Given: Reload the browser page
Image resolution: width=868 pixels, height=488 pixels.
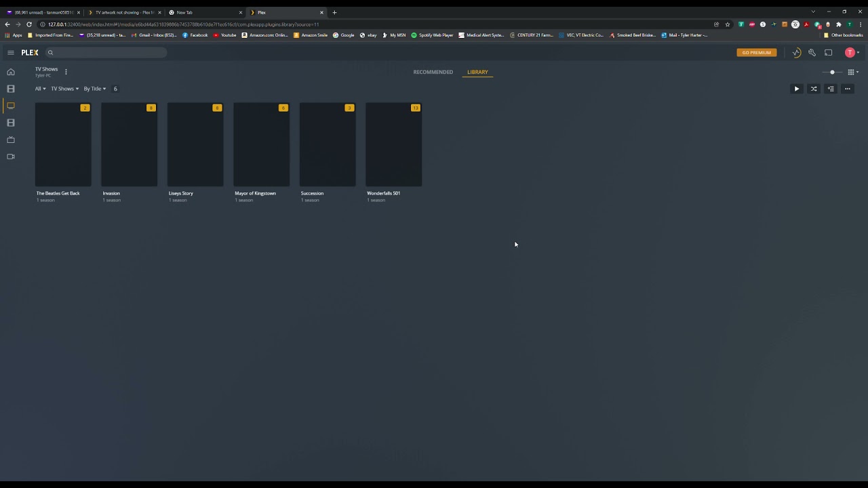Looking at the screenshot, I should coord(28,24).
